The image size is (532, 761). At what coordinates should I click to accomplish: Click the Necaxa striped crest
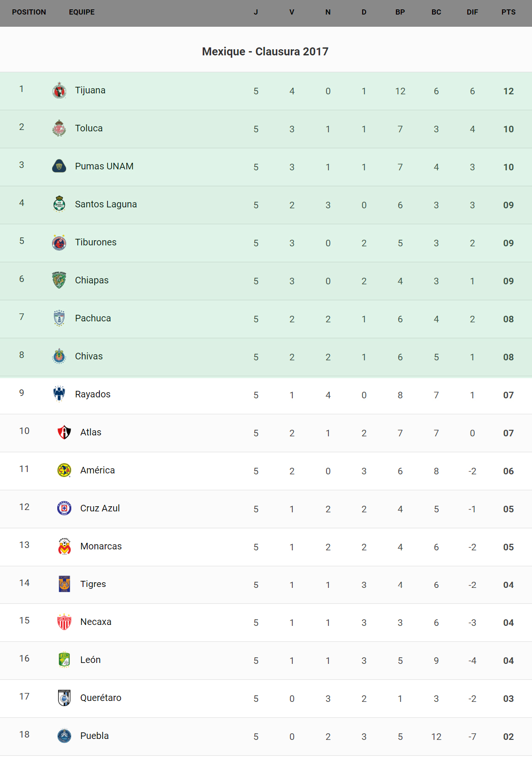point(64,622)
